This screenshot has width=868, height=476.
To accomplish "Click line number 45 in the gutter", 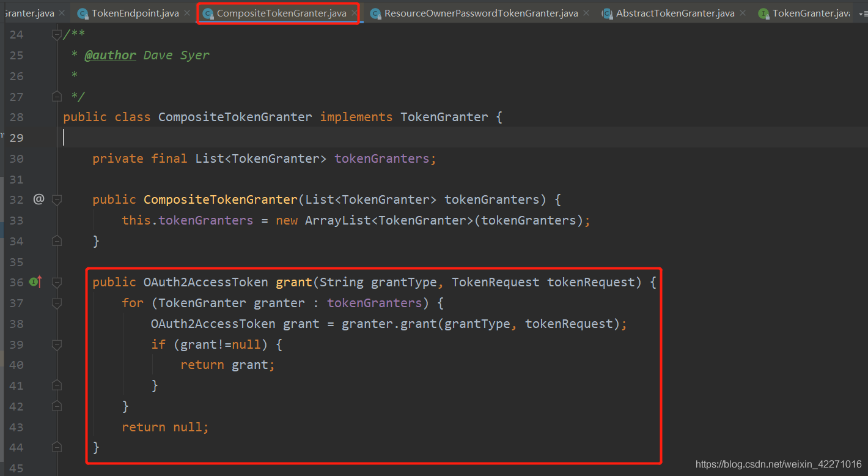I will [17, 468].
